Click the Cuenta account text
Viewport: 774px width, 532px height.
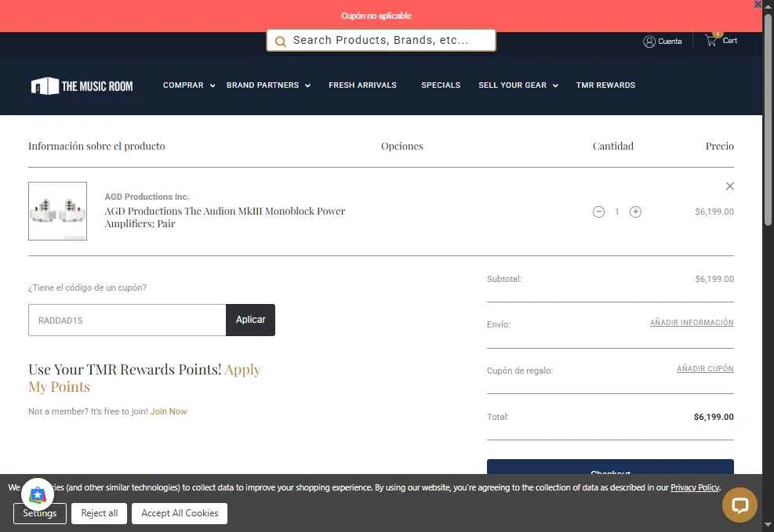point(670,42)
